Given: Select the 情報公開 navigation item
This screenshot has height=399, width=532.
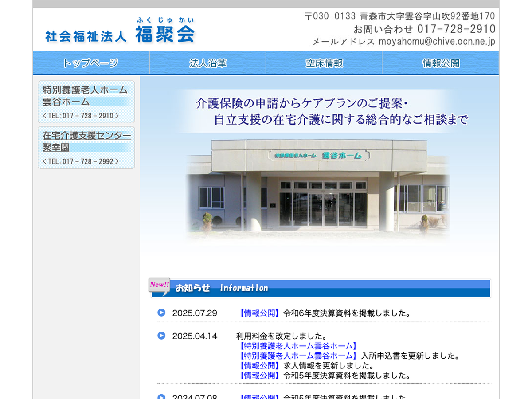Looking at the screenshot, I should (441, 63).
